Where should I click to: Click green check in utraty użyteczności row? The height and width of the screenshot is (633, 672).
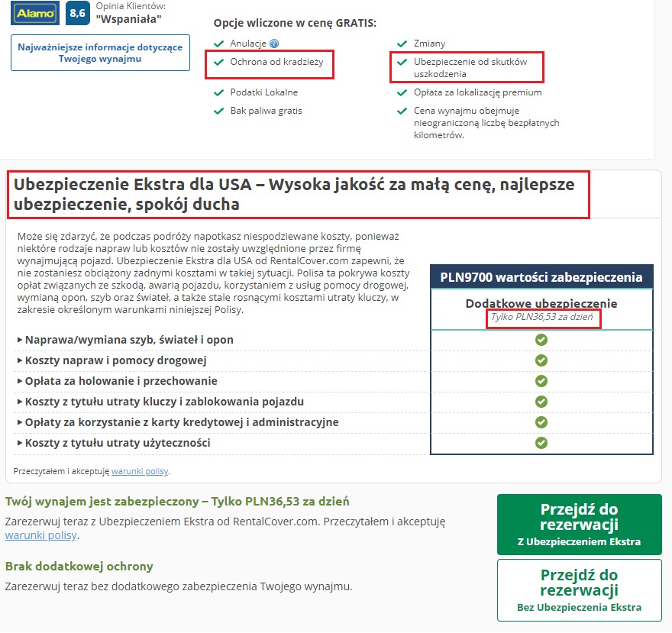[541, 443]
